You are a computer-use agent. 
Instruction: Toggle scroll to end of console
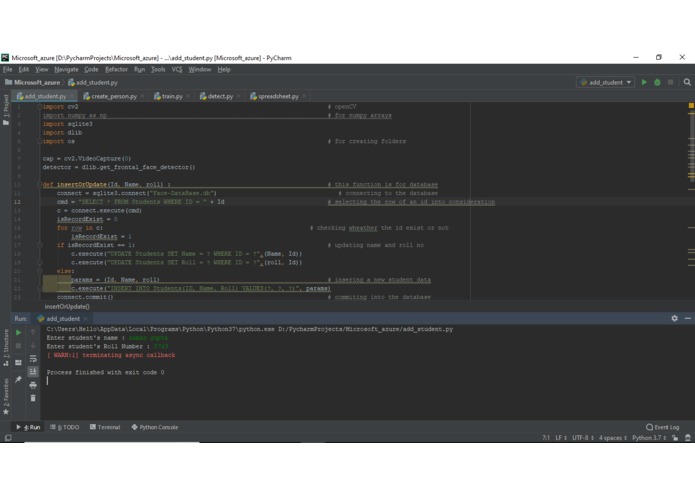click(33, 372)
